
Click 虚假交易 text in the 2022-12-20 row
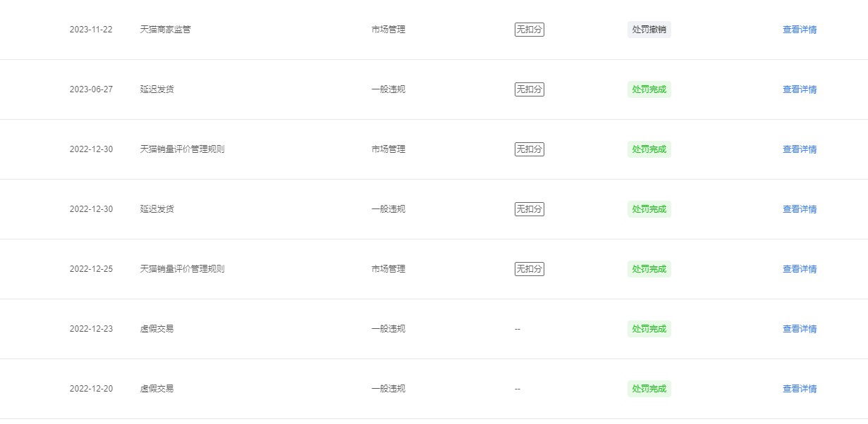click(157, 389)
